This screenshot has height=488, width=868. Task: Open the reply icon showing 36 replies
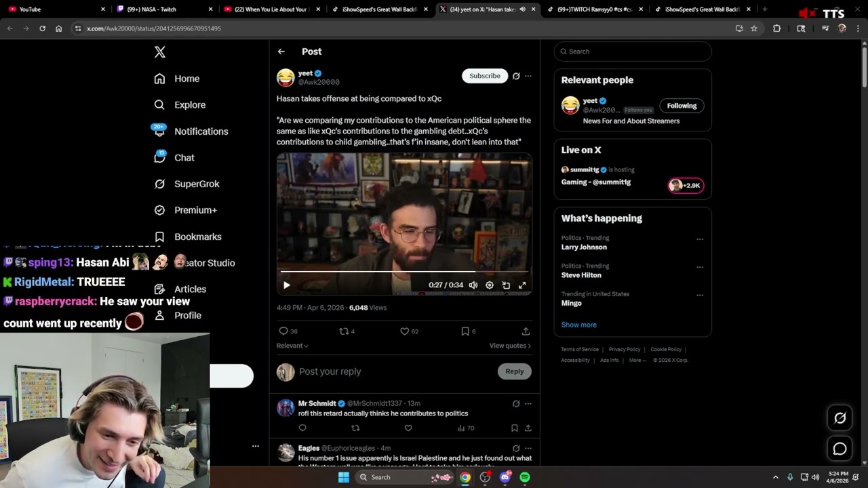(288, 331)
